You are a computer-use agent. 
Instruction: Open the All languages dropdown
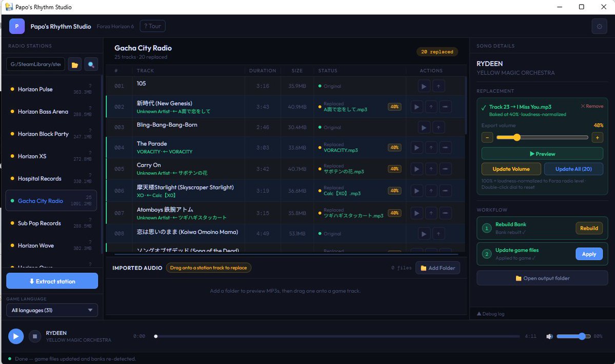coord(52,310)
